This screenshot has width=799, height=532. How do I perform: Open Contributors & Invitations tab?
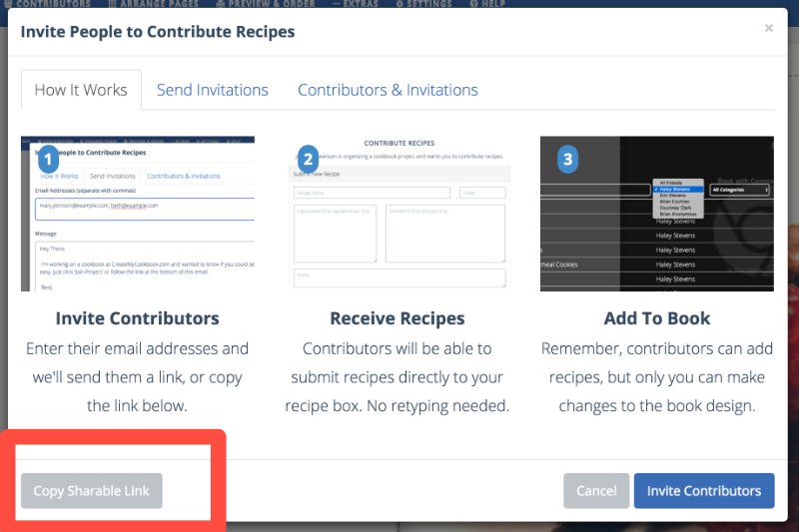[388, 90]
